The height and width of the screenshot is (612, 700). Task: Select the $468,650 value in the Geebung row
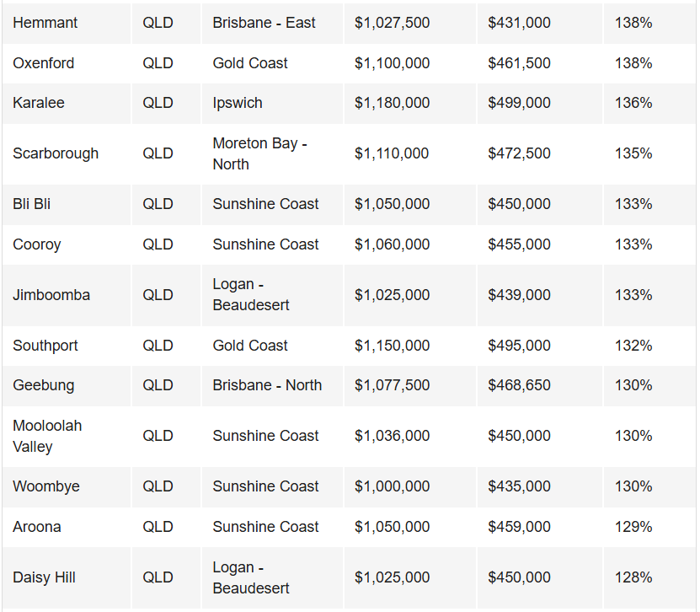point(519,385)
